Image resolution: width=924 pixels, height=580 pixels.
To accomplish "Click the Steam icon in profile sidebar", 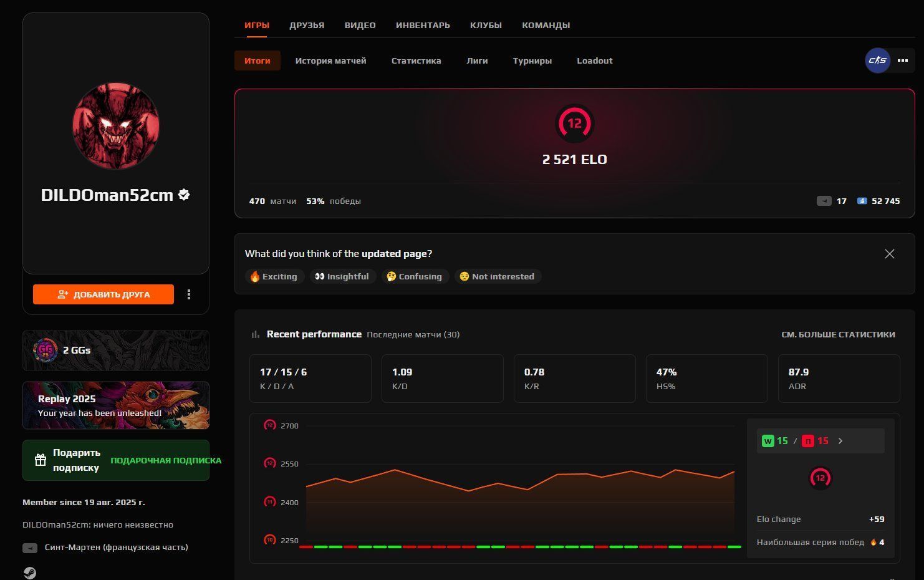I will tap(29, 573).
